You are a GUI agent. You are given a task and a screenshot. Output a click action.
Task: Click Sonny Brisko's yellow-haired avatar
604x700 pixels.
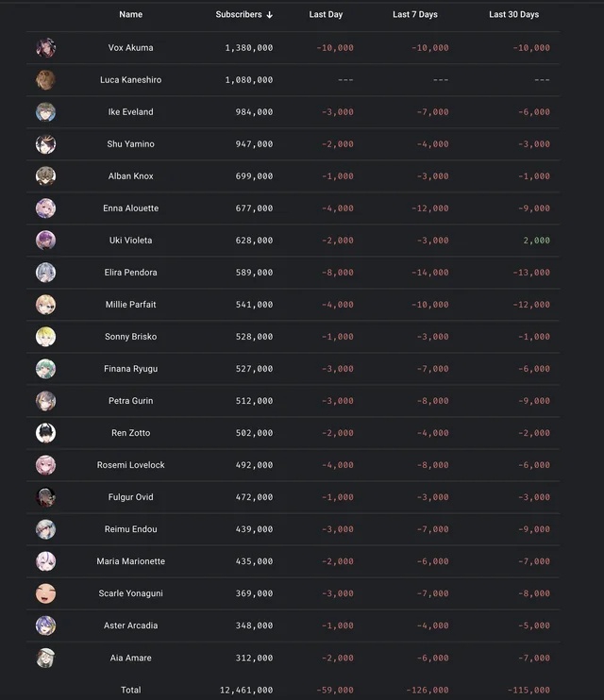click(45, 337)
